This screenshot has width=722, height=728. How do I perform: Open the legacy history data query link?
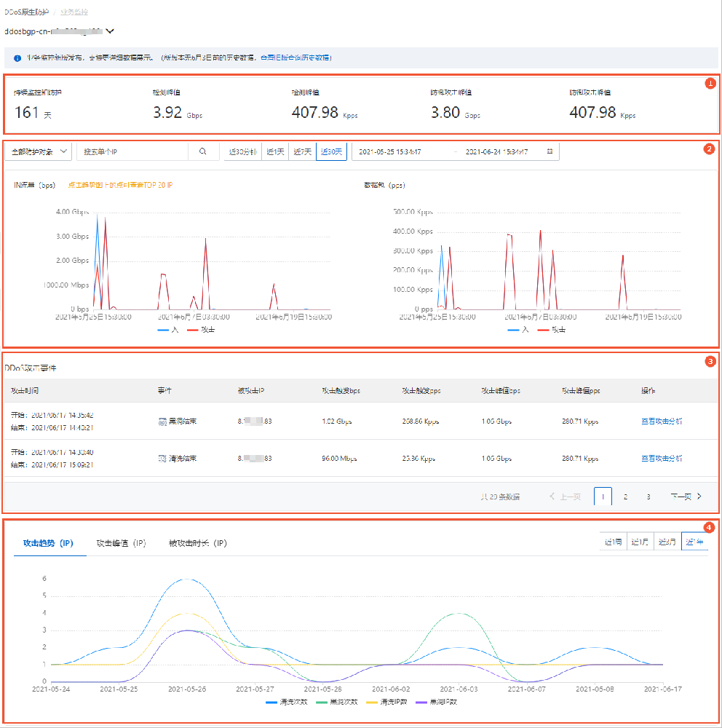295,58
